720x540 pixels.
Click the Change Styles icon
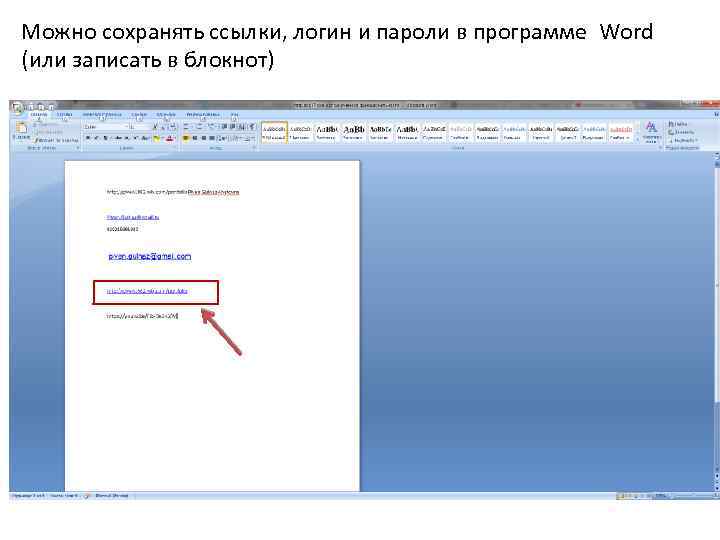click(x=651, y=132)
